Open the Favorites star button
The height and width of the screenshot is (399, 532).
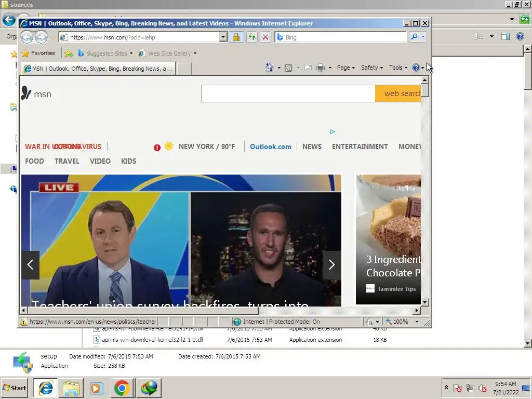pyautogui.click(x=38, y=54)
